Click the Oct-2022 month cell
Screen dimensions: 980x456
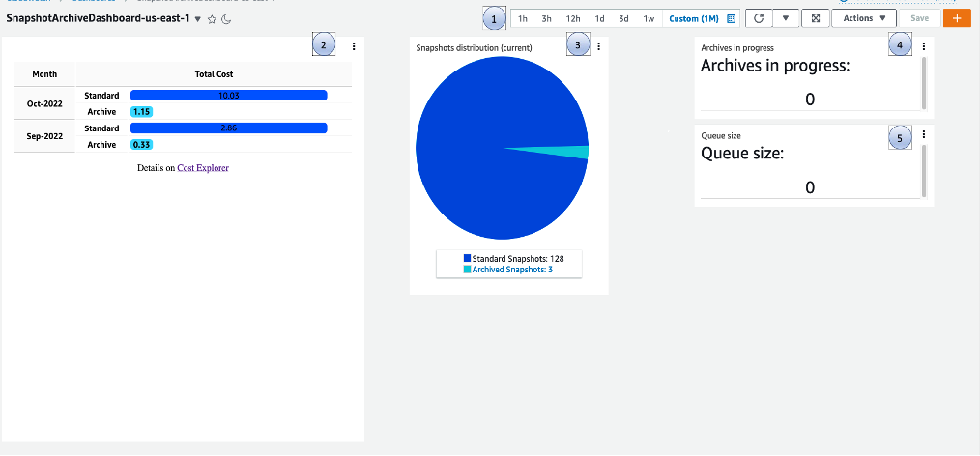click(x=45, y=103)
